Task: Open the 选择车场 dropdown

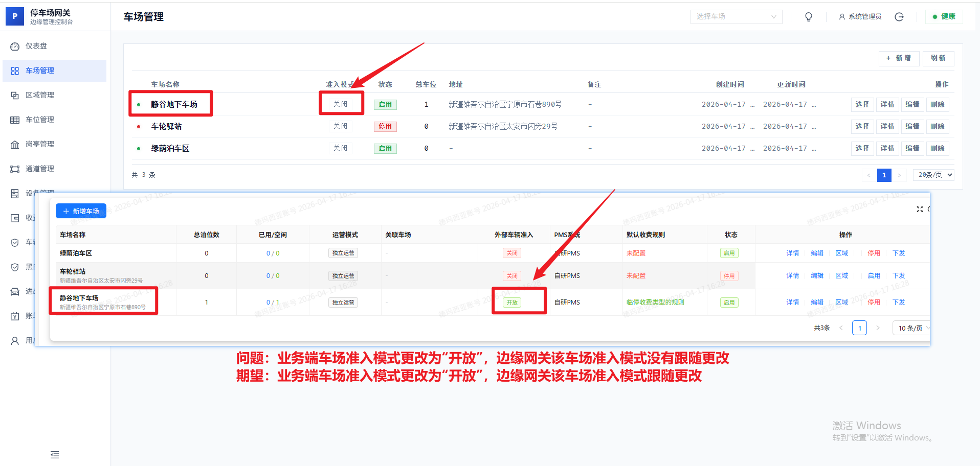Action: pos(736,17)
